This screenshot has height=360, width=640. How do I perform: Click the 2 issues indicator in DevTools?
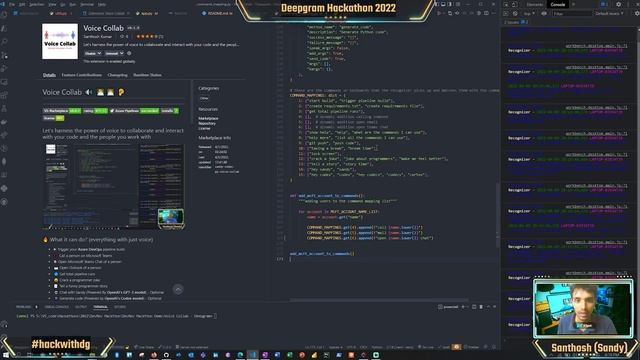tap(516, 22)
